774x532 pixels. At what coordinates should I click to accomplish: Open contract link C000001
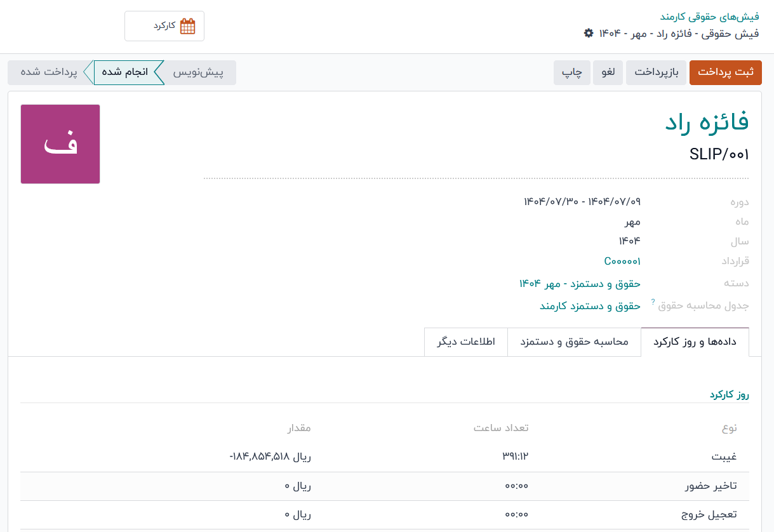(622, 261)
